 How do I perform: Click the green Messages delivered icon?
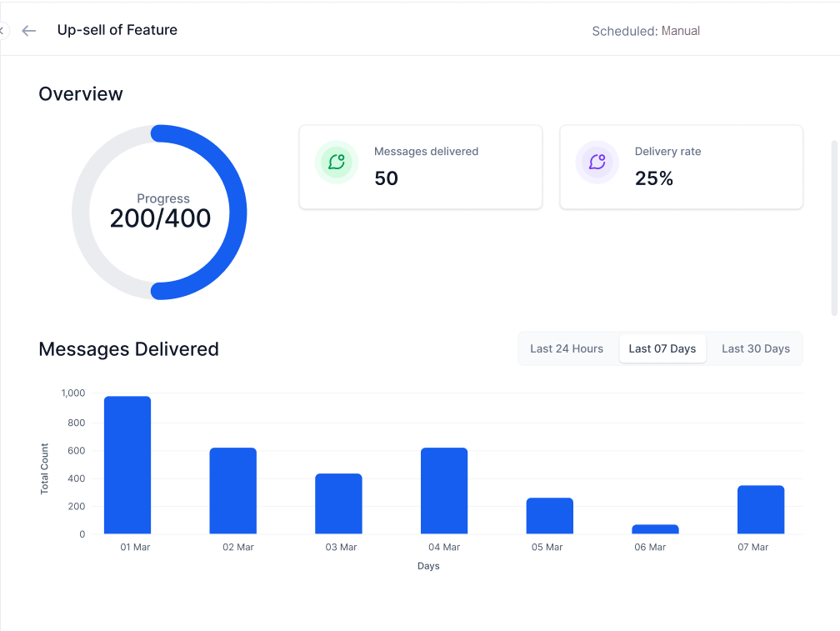(337, 162)
